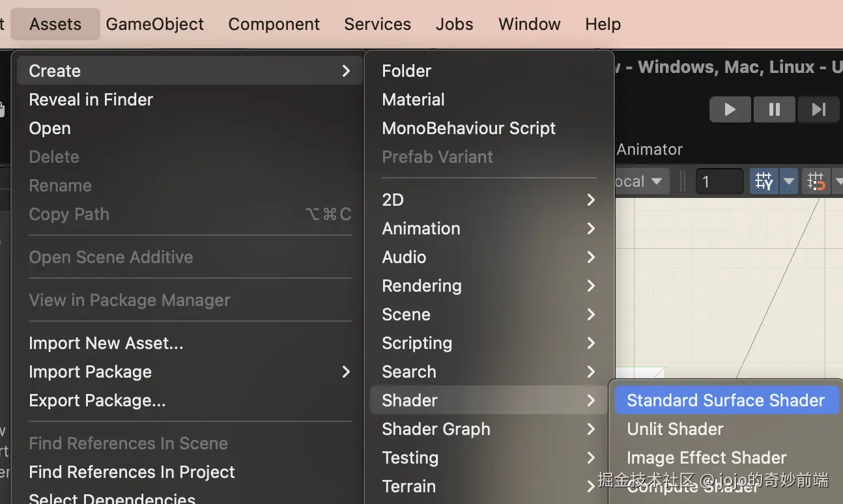Create a new MonoBehaviour Script
The width and height of the screenshot is (843, 504).
point(468,128)
